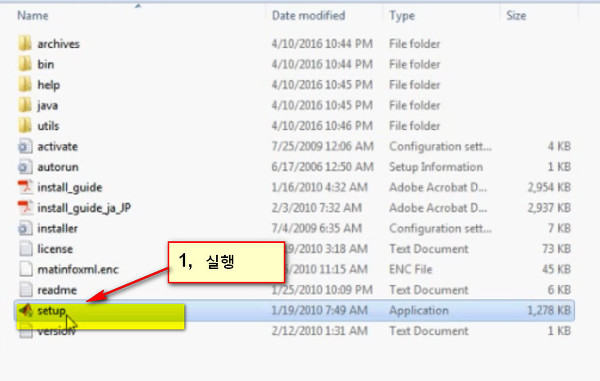
Task: Sort by Date modified column header
Action: pos(308,16)
